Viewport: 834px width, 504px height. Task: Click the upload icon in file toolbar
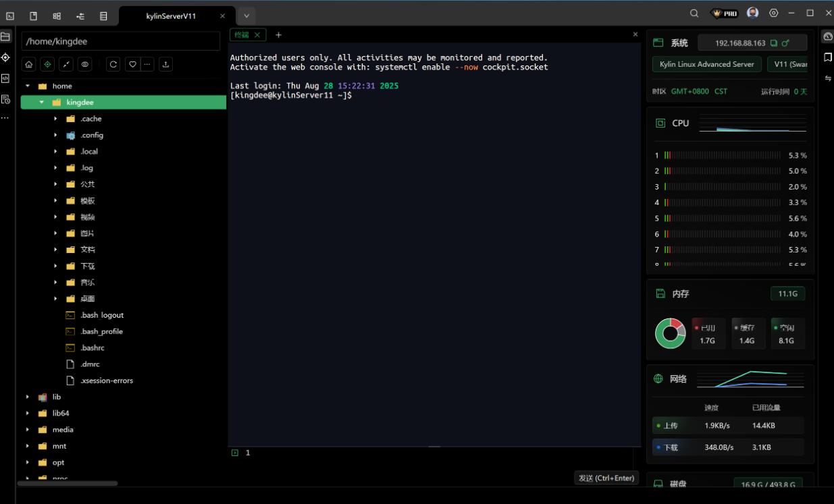tap(166, 65)
